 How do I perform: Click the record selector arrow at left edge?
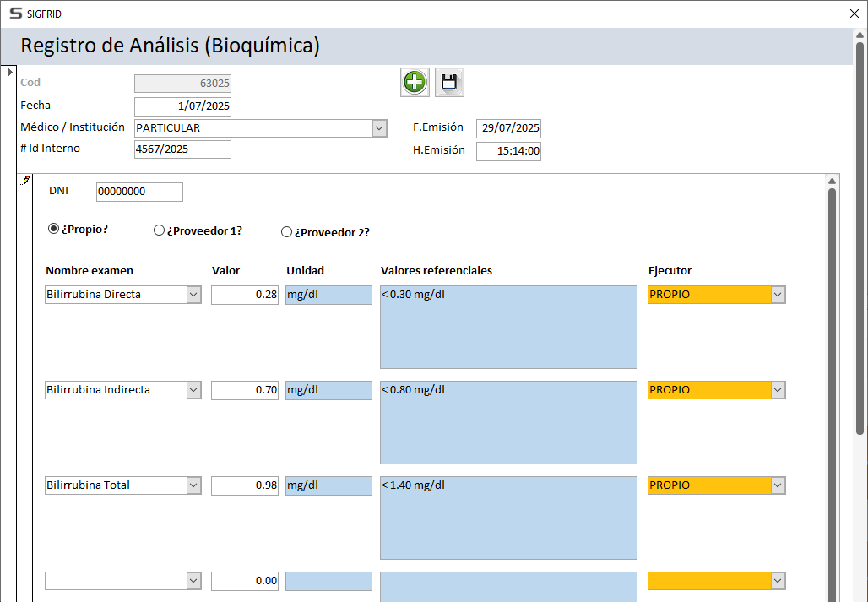(9, 73)
